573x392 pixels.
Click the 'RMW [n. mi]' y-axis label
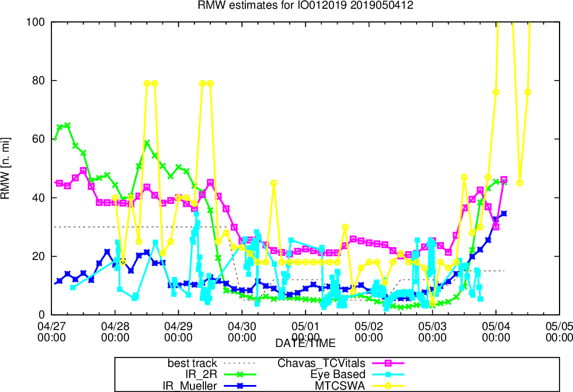coord(5,168)
